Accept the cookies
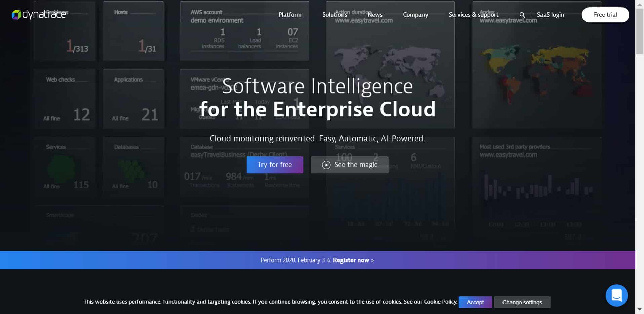 [x=475, y=302]
